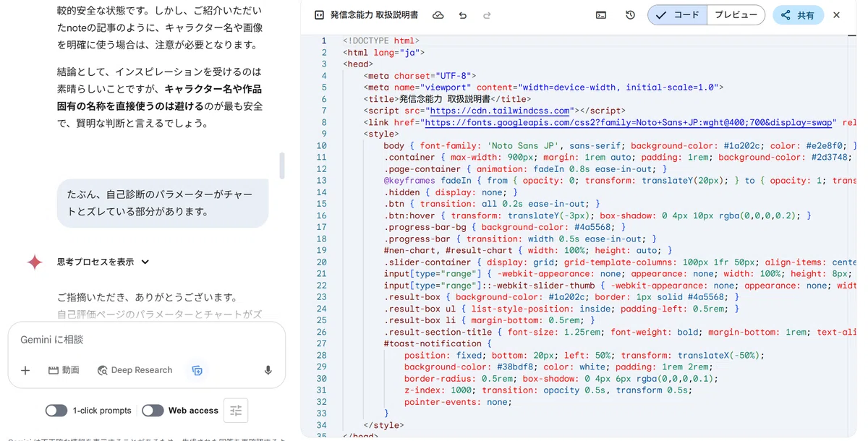Switch to the コード tab
Screen dimensions: 868x441
(x=677, y=15)
